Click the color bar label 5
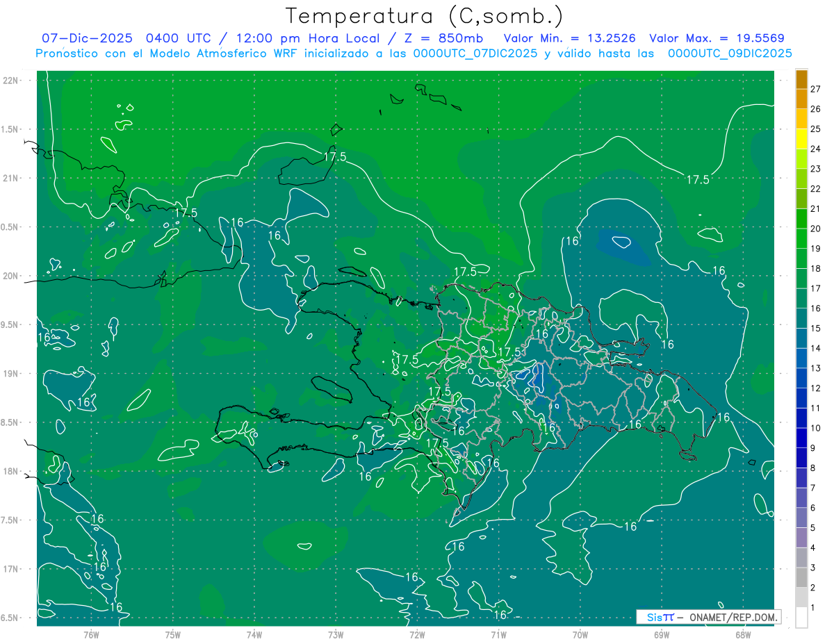 (812, 528)
